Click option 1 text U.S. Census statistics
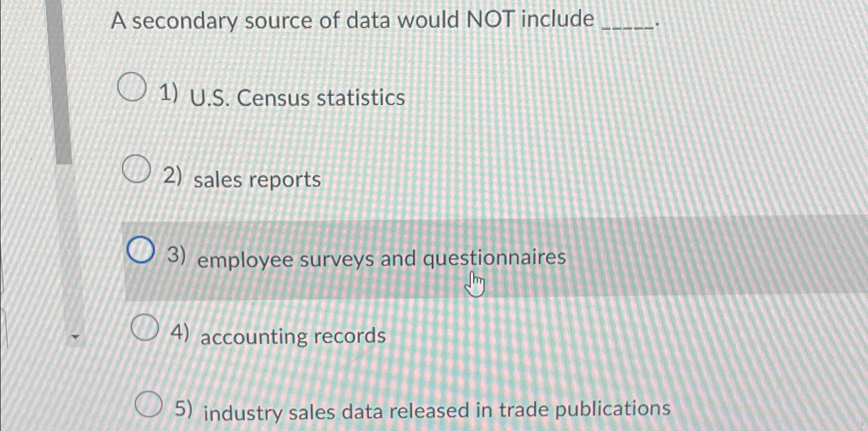Screen dimensions: 868x431 [298, 97]
